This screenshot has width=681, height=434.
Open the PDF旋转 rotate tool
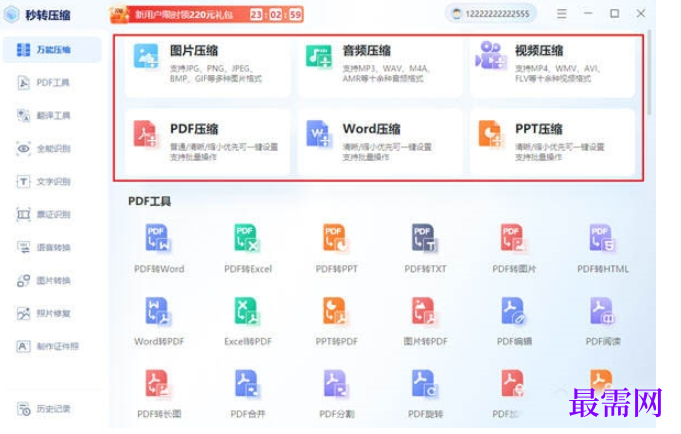[x=425, y=394]
